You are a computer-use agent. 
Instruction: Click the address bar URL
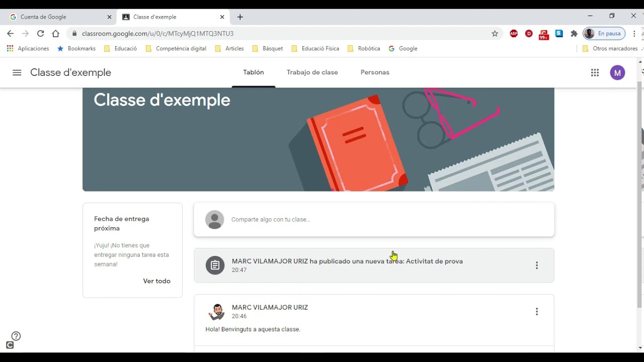(x=157, y=34)
